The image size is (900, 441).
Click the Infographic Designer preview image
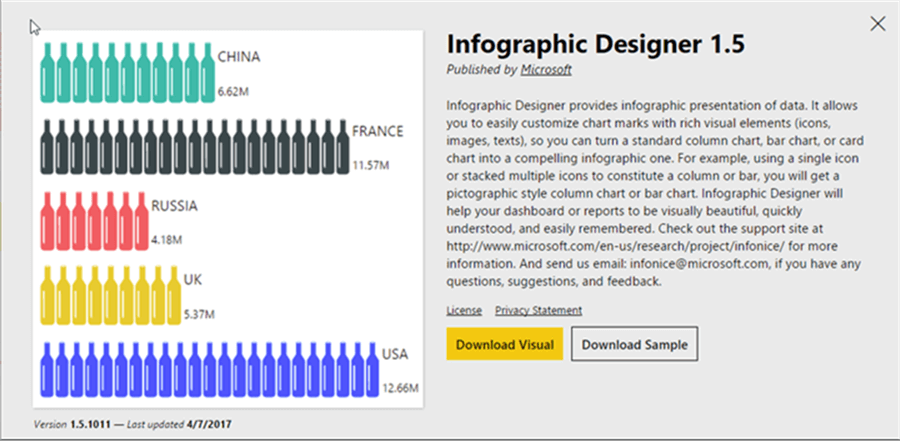[228, 219]
